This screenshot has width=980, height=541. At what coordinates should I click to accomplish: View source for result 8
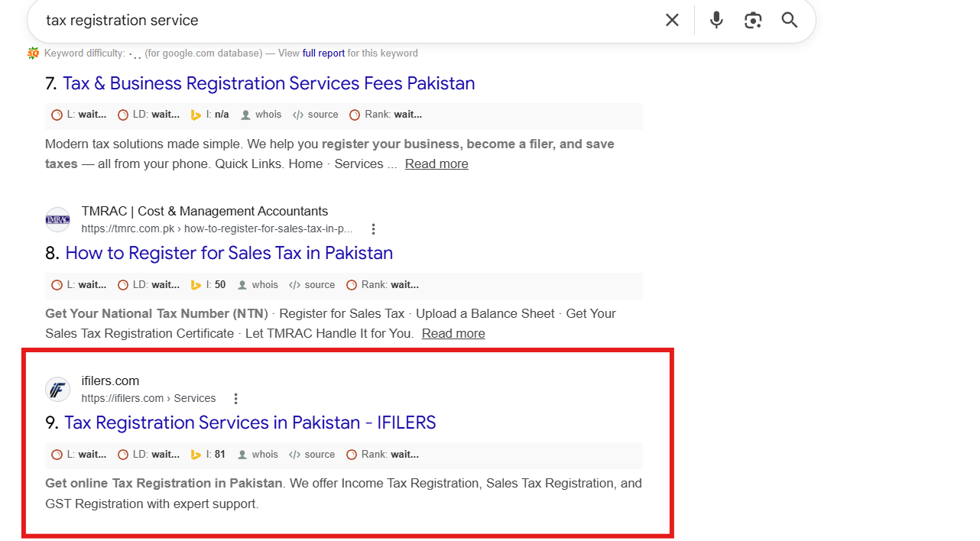(312, 285)
